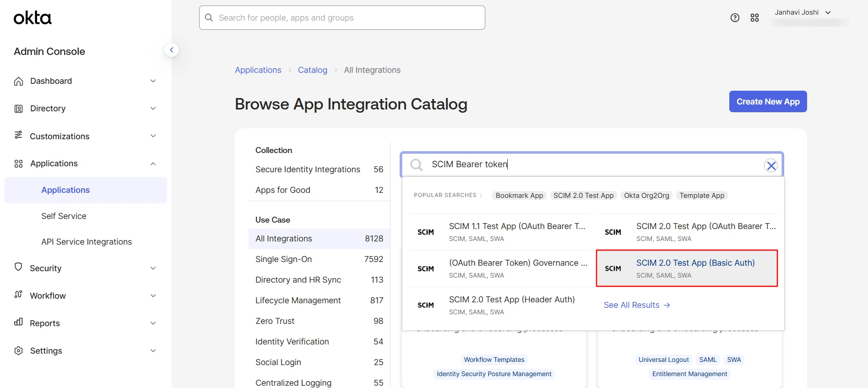Image resolution: width=868 pixels, height=388 pixels.
Task: Click the Workflow Templates tag
Action: 494,360
